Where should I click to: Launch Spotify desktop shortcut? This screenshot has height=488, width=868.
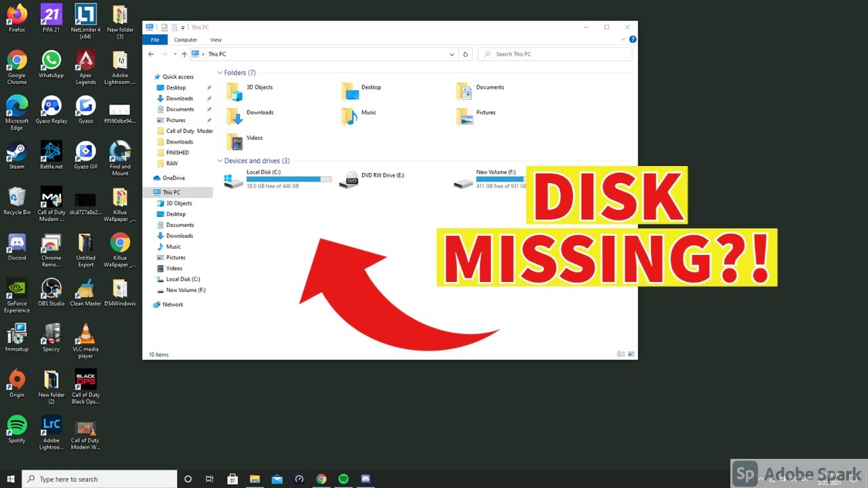click(x=17, y=428)
